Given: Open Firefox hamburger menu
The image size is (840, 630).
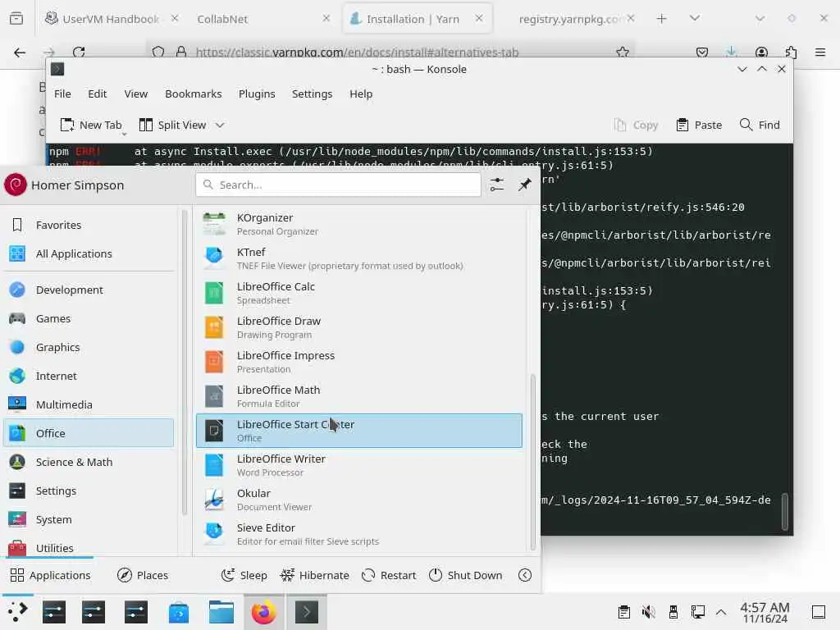Looking at the screenshot, I should point(820,52).
